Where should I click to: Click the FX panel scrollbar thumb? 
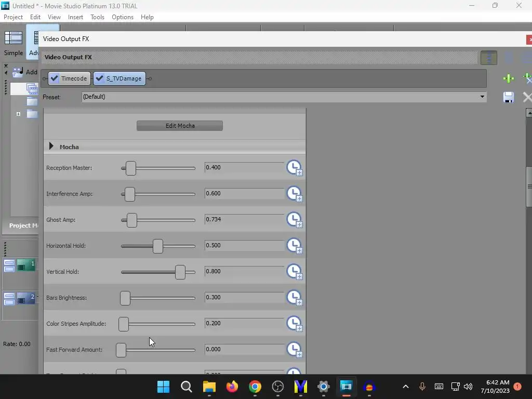529,187
